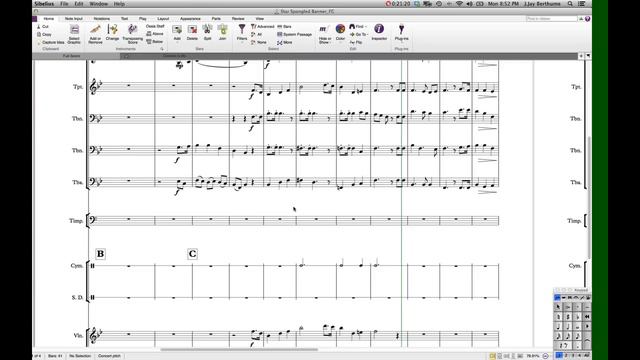This screenshot has width=640, height=360.
Task: Select keypad voice 2 button
Action: point(566,356)
